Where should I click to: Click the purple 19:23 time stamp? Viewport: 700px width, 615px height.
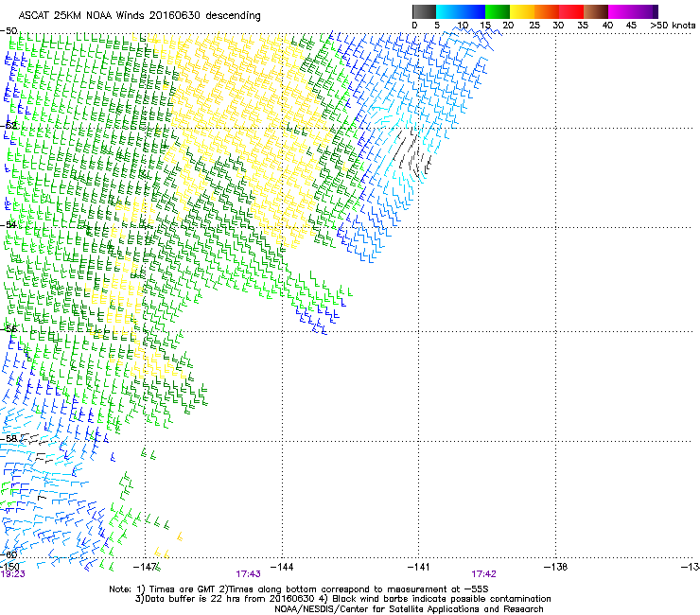pyautogui.click(x=13, y=574)
